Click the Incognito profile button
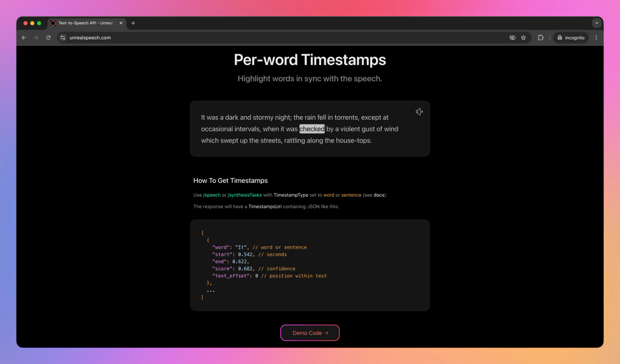Image resolution: width=620 pixels, height=364 pixels. pyautogui.click(x=571, y=38)
